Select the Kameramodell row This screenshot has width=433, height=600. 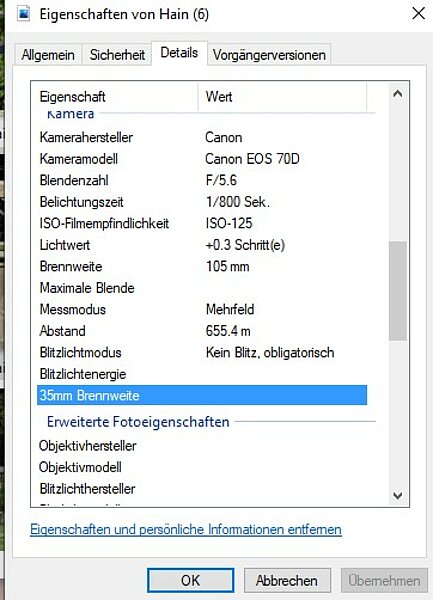point(202,159)
